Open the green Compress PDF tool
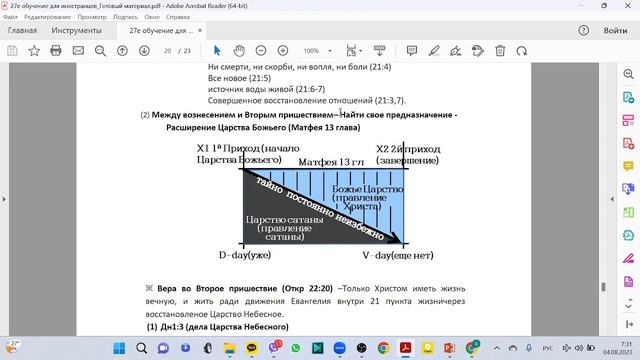 628,212
